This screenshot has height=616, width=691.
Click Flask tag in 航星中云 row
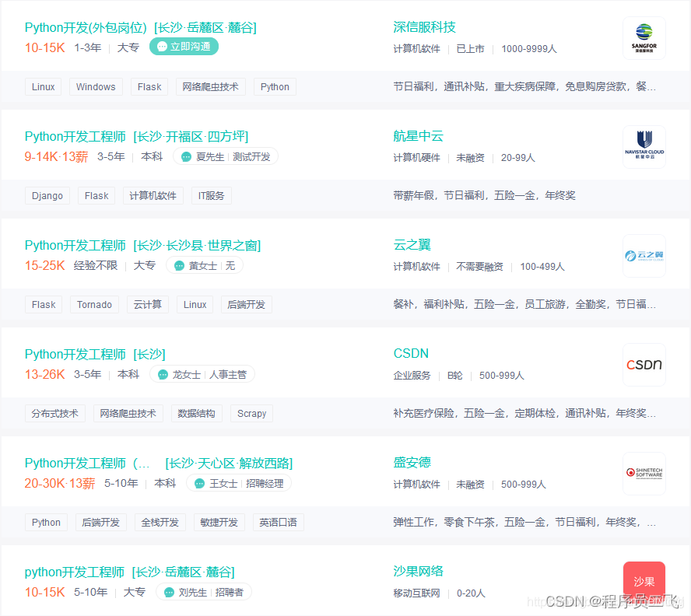tap(96, 196)
